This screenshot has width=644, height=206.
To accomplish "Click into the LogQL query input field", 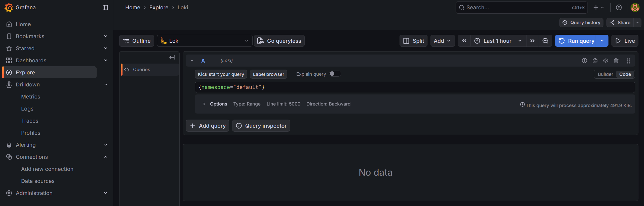I will pos(403,87).
